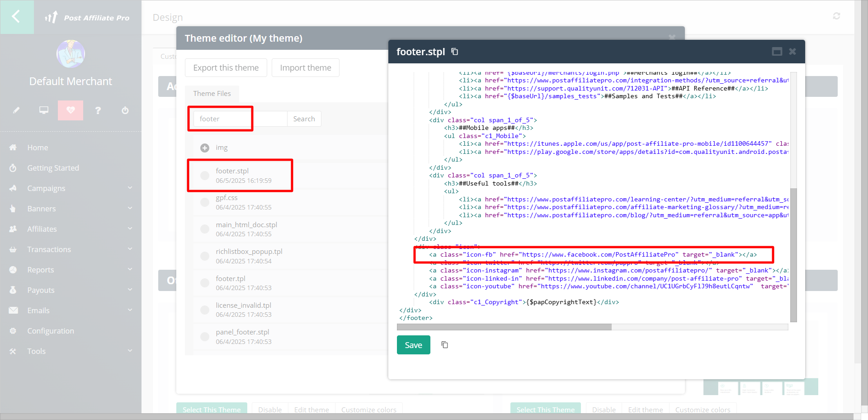Click the Transactions basket icon
The height and width of the screenshot is (420, 868).
coord(13,249)
